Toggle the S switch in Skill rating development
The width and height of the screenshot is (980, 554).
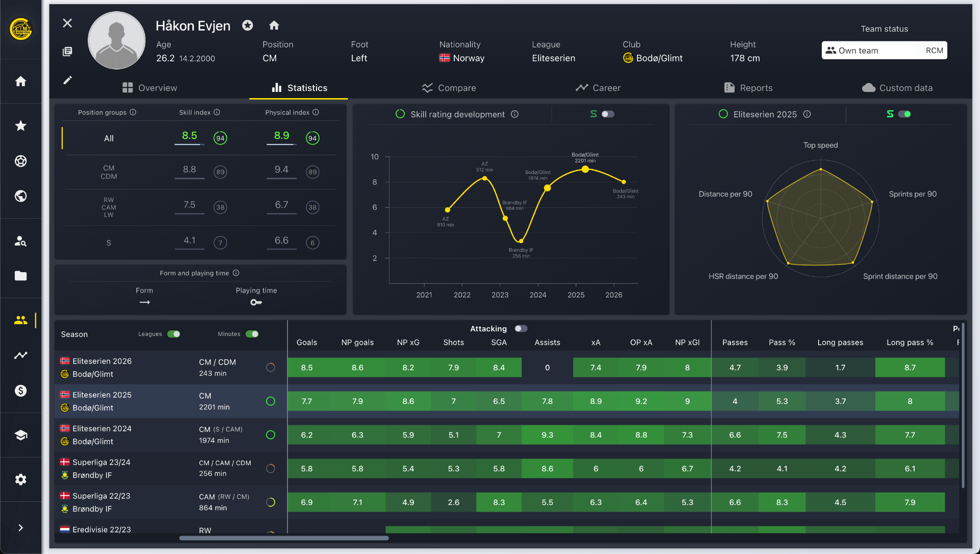(607, 114)
